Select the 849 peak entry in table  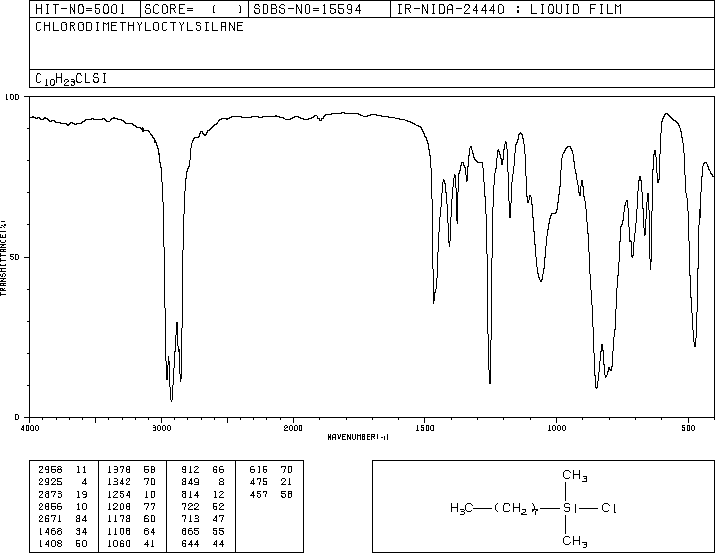(x=202, y=482)
